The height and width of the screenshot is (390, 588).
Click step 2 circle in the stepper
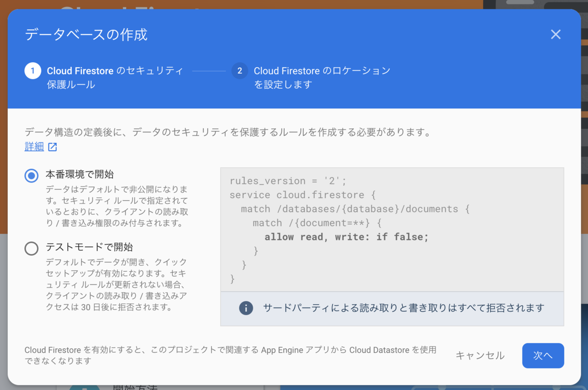[240, 71]
